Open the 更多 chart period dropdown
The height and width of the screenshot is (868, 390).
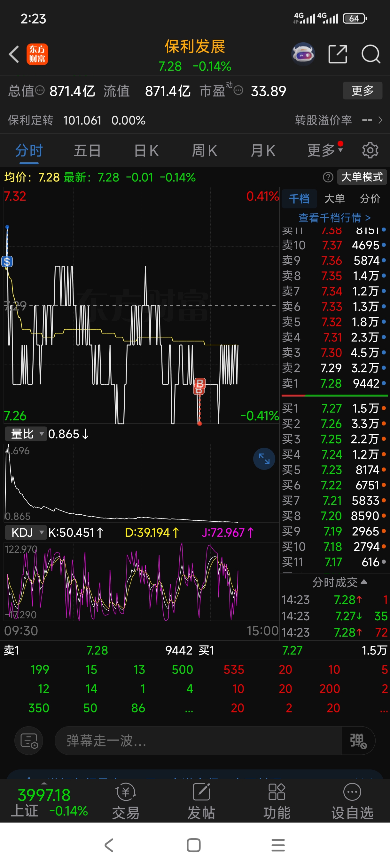pyautogui.click(x=325, y=150)
